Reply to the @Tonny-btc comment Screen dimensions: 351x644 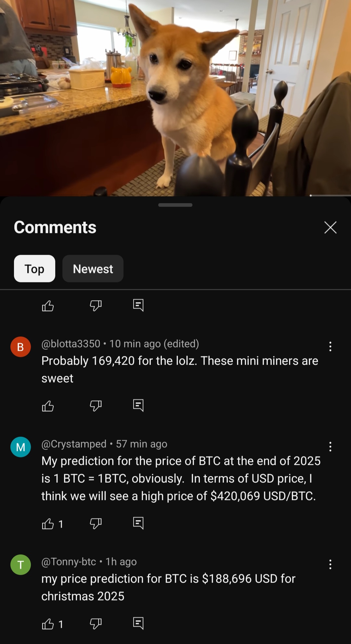[138, 624]
